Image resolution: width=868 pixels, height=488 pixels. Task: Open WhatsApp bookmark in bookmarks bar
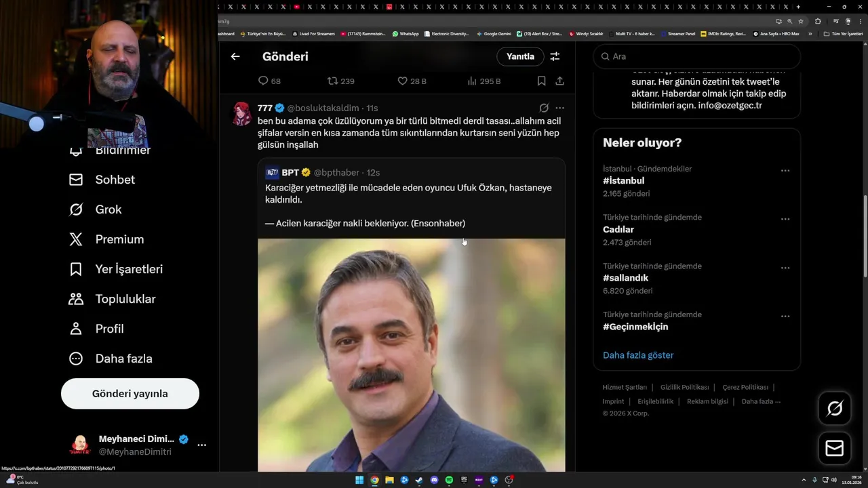pos(406,33)
